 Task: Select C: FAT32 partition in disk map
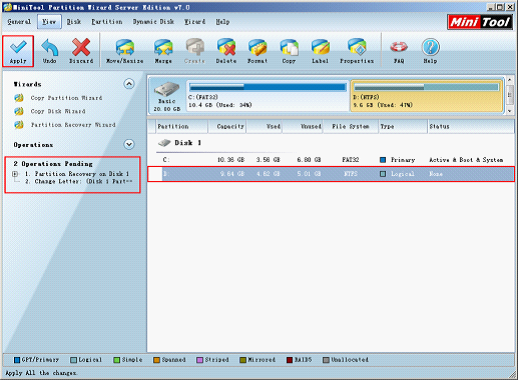pyautogui.click(x=268, y=96)
